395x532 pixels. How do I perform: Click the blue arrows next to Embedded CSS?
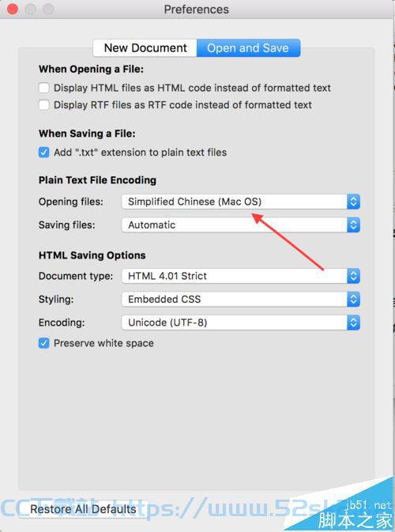coord(353,300)
